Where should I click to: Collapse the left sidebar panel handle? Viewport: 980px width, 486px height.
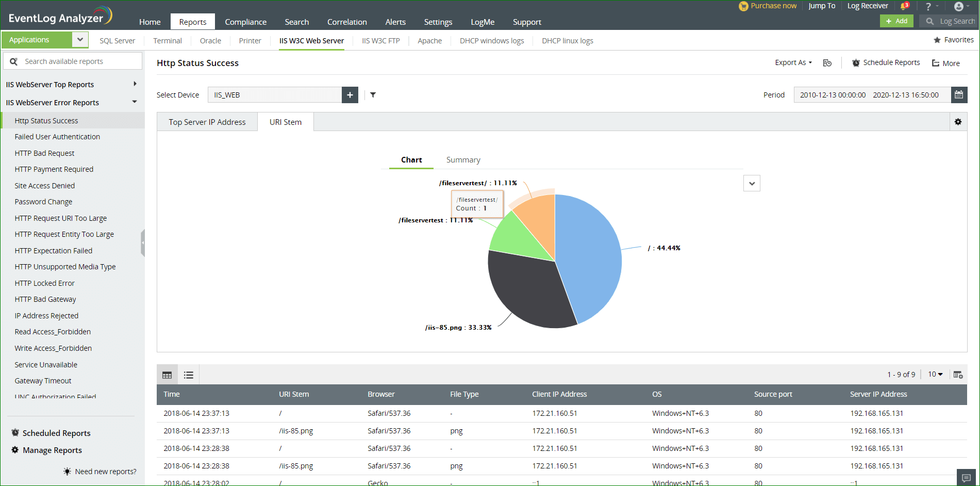tap(143, 242)
